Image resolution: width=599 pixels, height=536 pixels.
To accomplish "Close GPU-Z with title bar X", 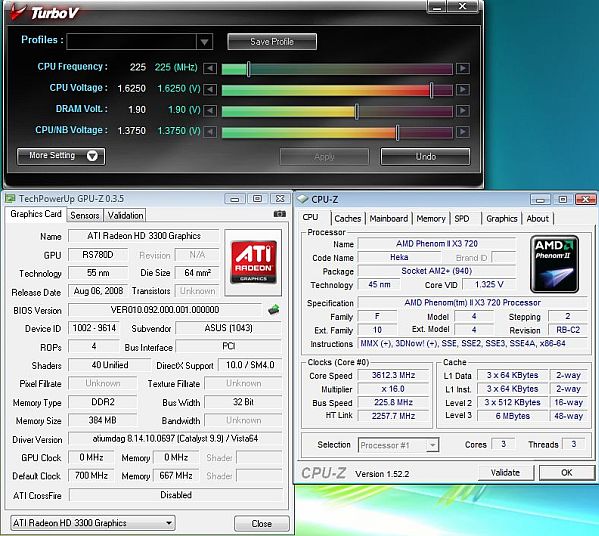I will (280, 199).
